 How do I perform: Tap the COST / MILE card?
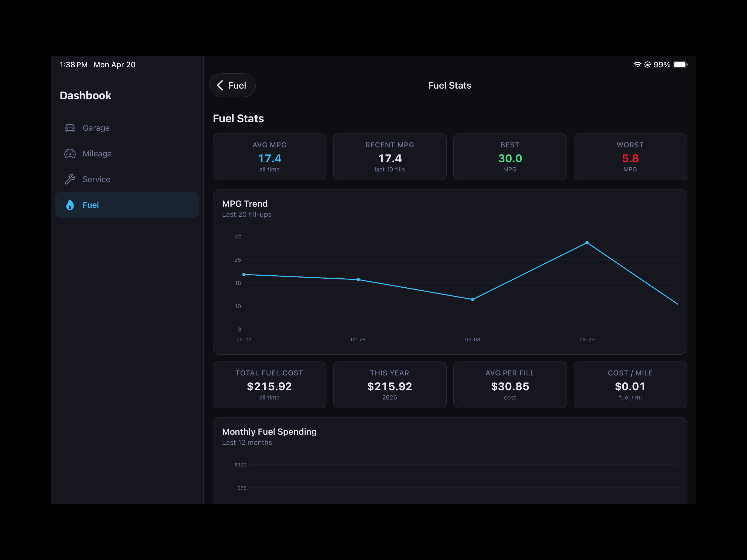coord(630,385)
